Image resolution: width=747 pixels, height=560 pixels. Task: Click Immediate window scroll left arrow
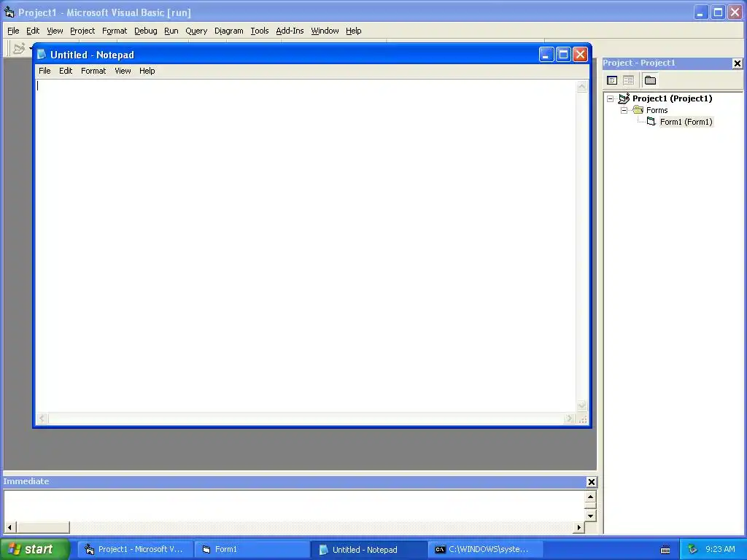point(10,527)
